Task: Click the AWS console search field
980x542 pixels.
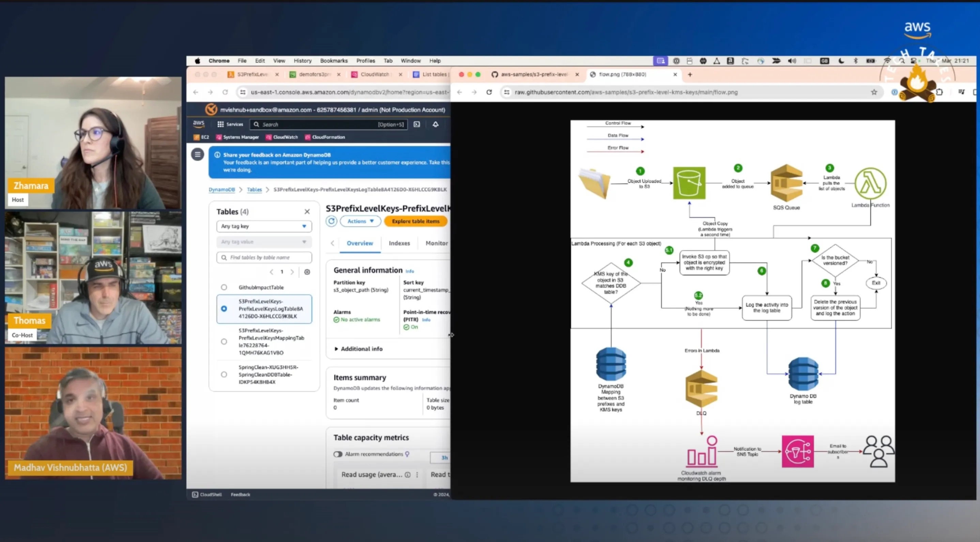Action: (x=329, y=124)
